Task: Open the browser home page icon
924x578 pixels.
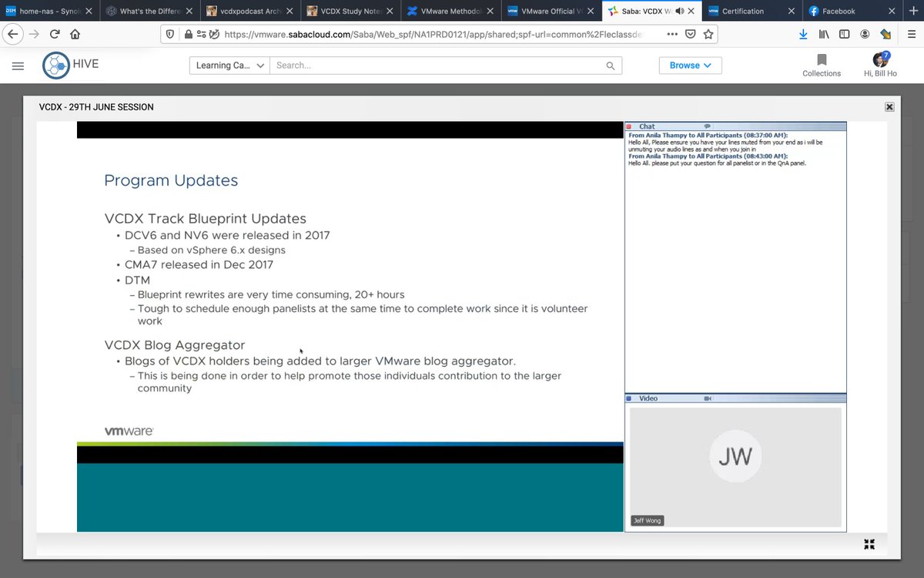Action: point(75,34)
